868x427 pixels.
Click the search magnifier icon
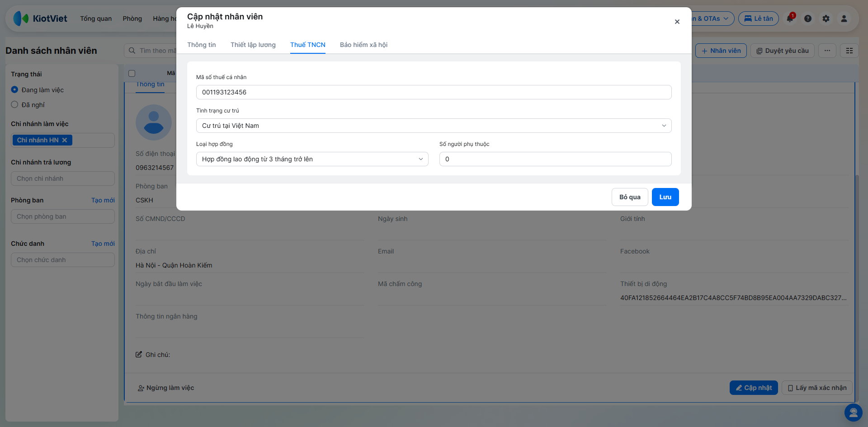(x=132, y=51)
